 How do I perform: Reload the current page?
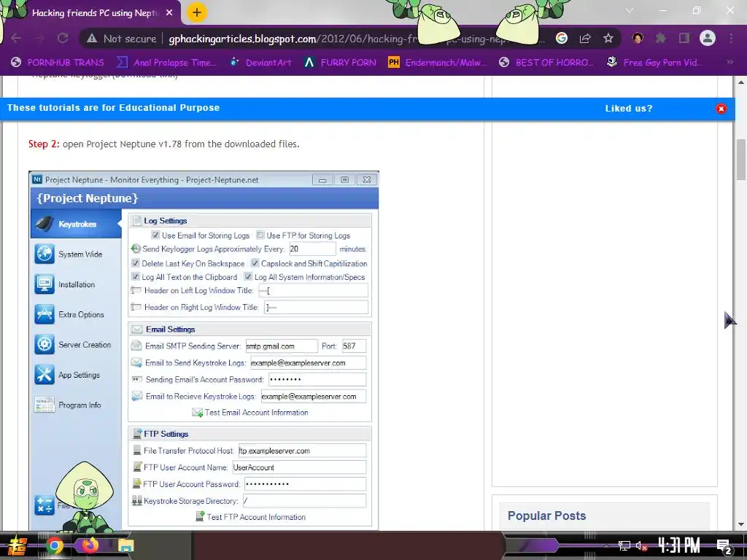coord(63,38)
